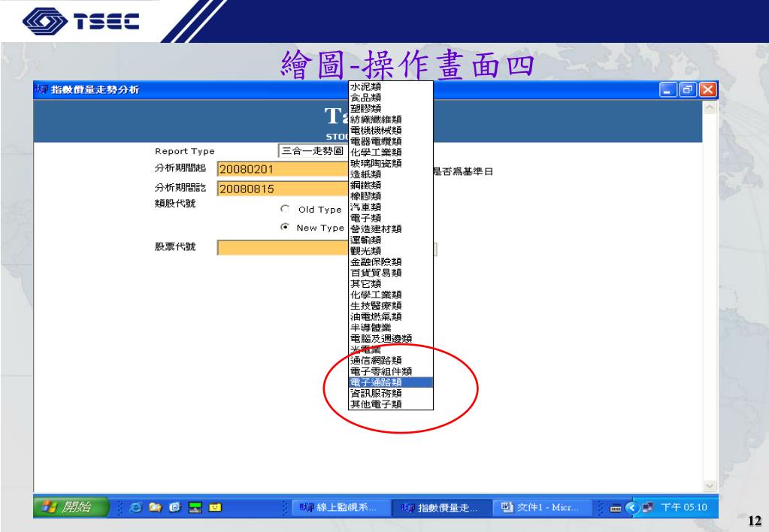Pick 玻璃陶瓷類 in the dropdown list
Image resolution: width=769 pixels, height=532 pixels.
tap(390, 163)
